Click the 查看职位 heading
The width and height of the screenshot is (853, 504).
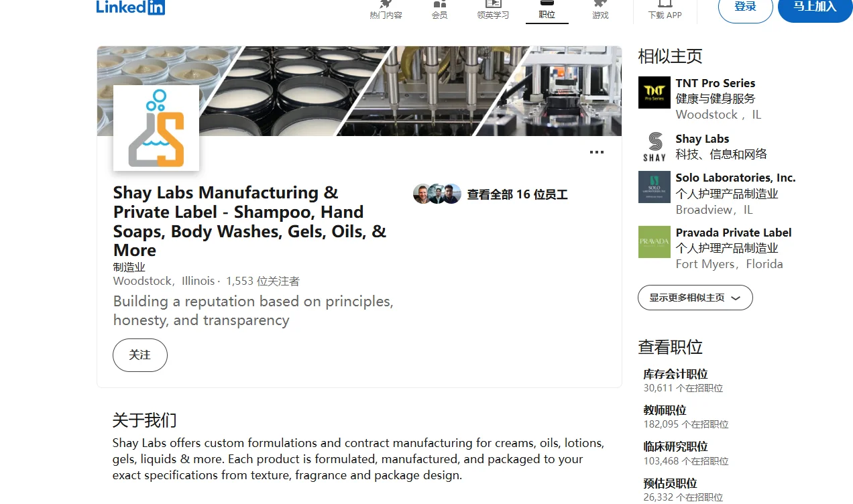point(670,346)
